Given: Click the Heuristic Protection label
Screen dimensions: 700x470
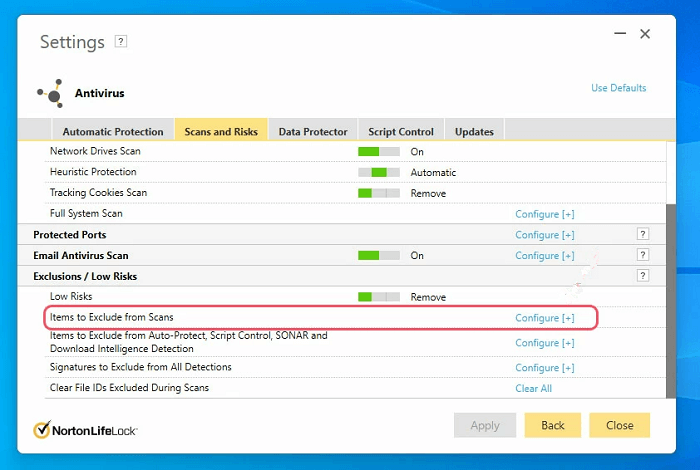Looking at the screenshot, I should [93, 172].
